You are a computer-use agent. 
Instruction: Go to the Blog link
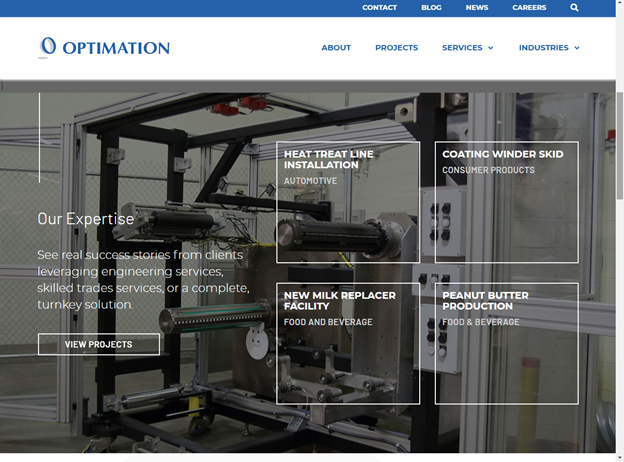point(431,8)
